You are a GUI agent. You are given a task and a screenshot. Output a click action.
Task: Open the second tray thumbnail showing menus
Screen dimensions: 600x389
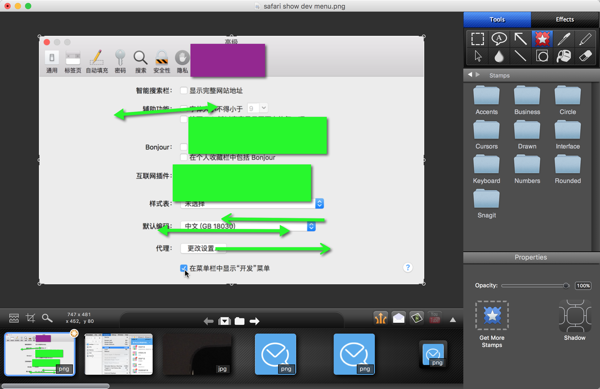(119, 354)
